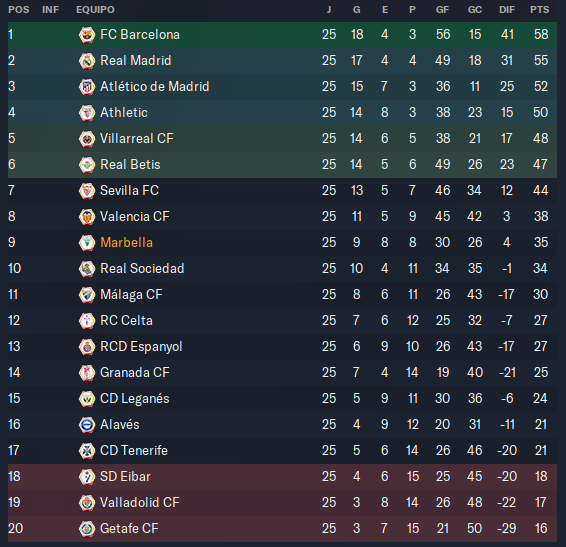Click the POS column header
This screenshot has height=547, width=566.
(19, 10)
